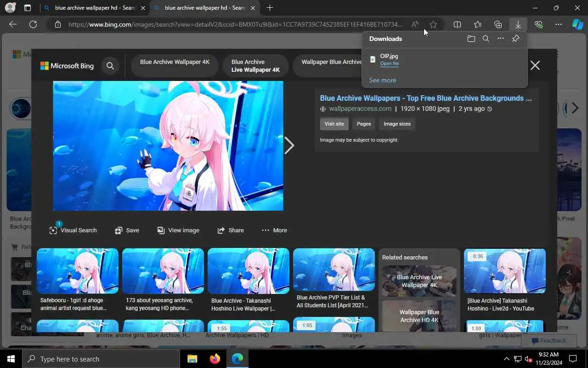The height and width of the screenshot is (368, 588).
Task: Show hidden system tray icons
Action: point(507,359)
